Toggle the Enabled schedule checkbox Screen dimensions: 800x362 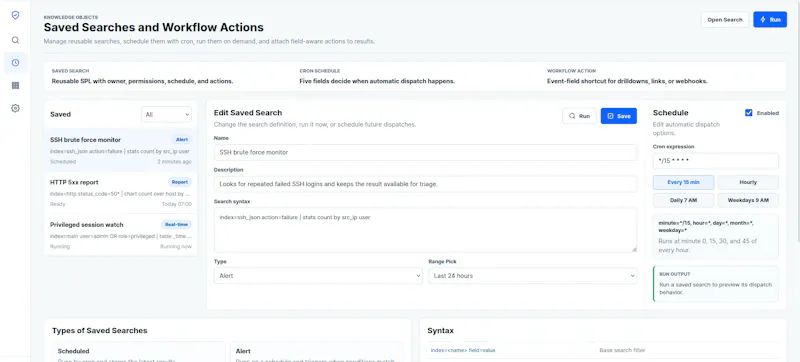[x=748, y=113]
